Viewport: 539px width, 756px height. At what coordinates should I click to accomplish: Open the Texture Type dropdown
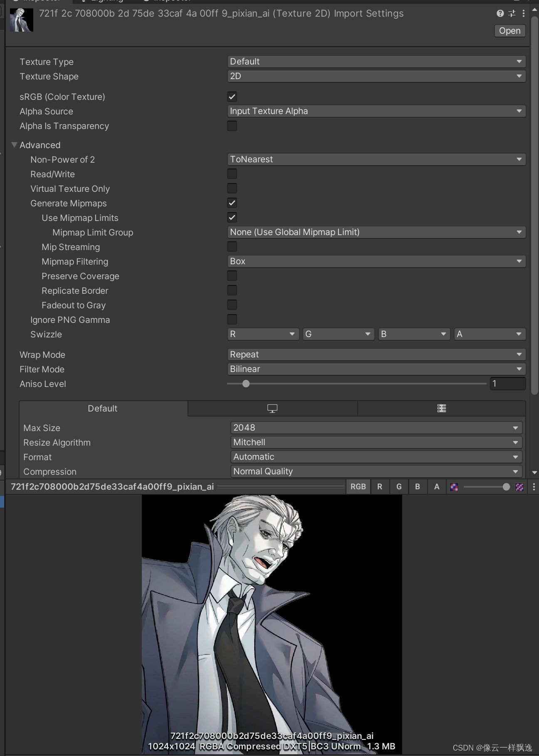pos(376,62)
